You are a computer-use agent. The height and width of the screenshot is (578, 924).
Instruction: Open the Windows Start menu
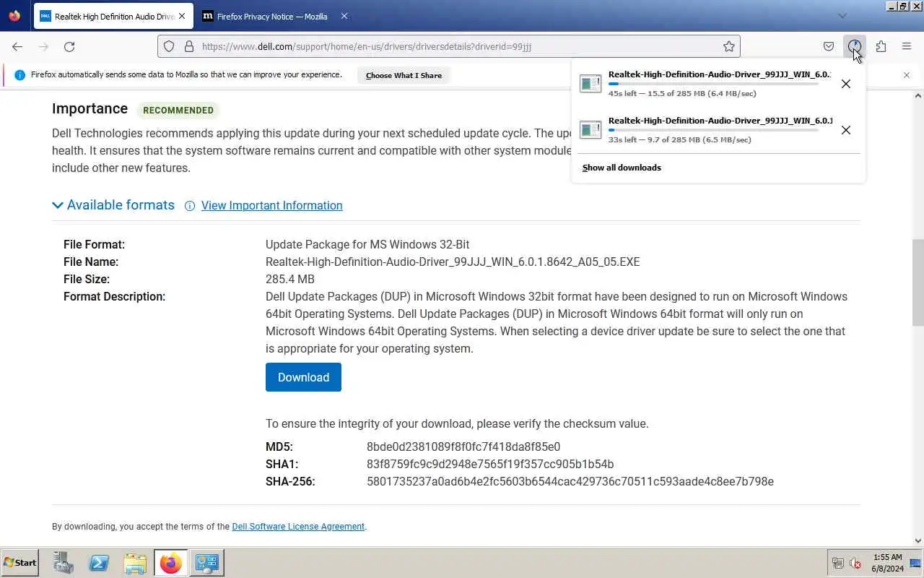coord(20,563)
